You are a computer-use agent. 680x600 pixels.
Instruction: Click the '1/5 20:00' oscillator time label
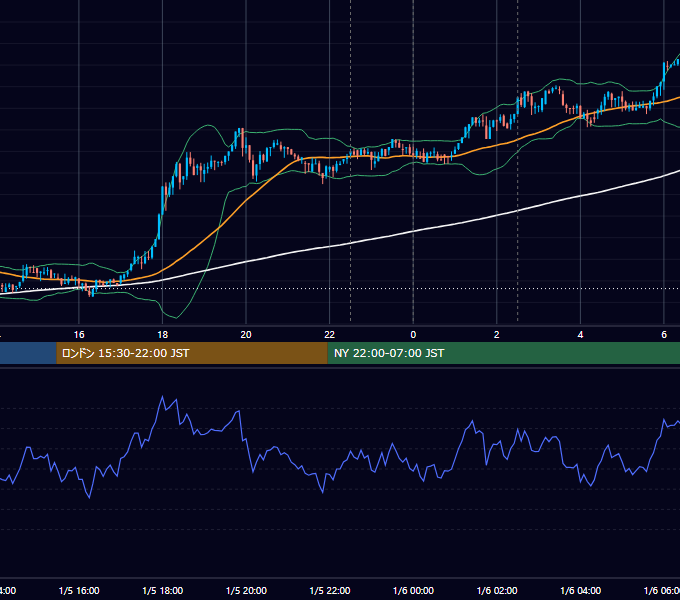246,590
